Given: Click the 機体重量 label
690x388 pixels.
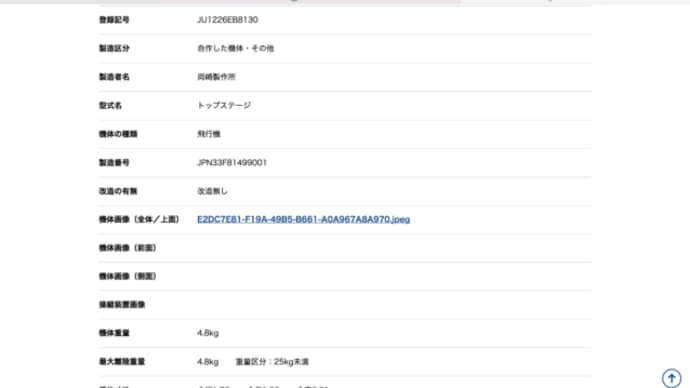Looking at the screenshot, I should click(x=114, y=333).
